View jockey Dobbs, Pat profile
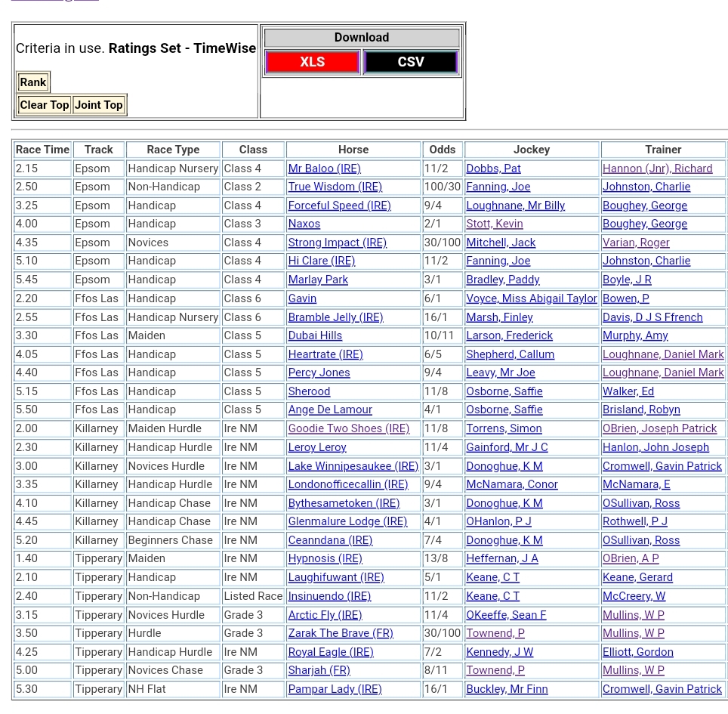Viewport: 728px width, 714px height. 493,168
